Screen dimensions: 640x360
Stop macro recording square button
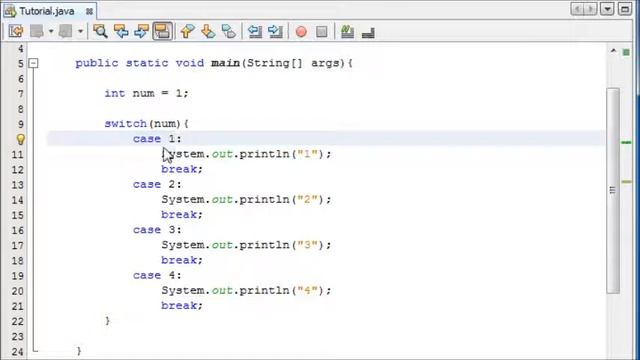[x=322, y=32]
